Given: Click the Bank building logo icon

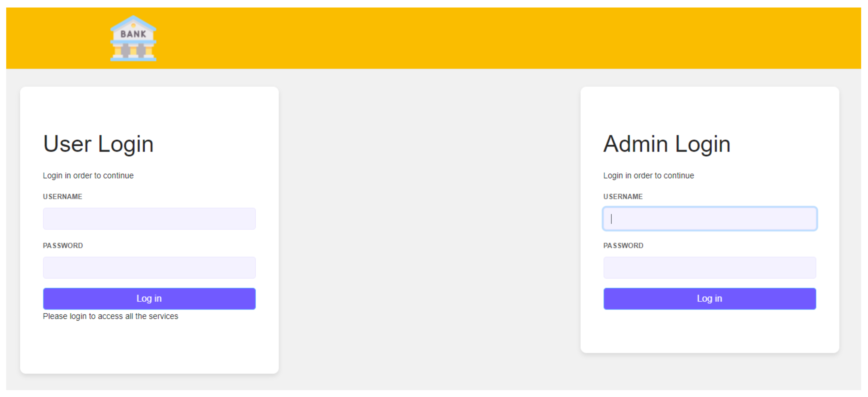Looking at the screenshot, I should 134,38.
